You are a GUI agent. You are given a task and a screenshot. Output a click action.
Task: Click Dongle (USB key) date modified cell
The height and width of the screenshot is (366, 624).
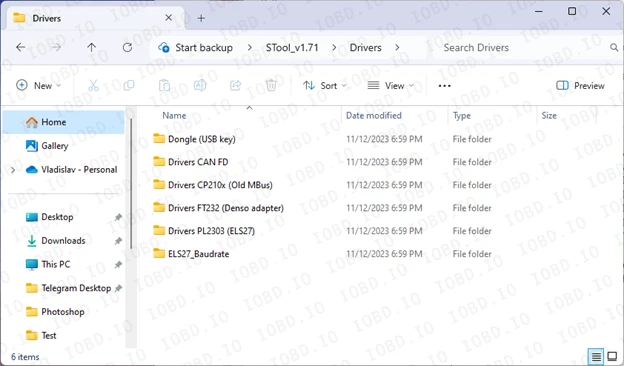pyautogui.click(x=384, y=139)
